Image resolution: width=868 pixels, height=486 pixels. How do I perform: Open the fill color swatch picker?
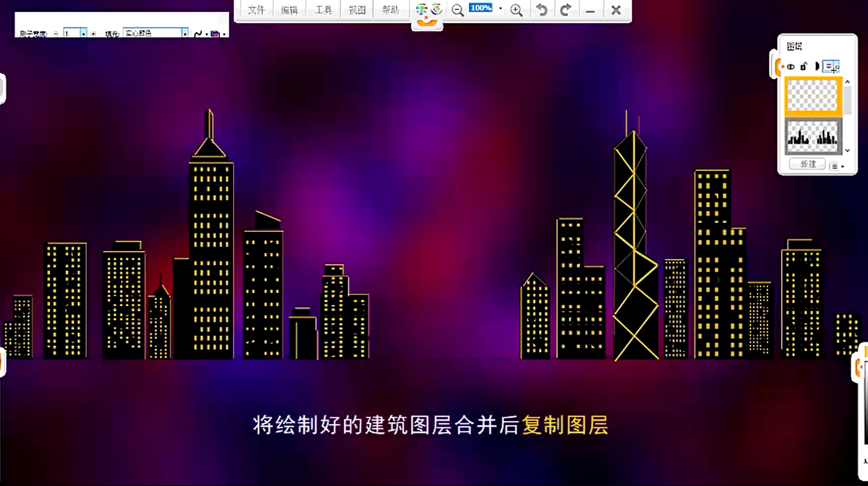pyautogui.click(x=216, y=34)
